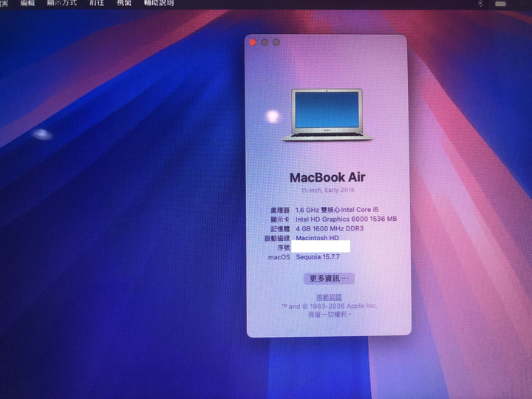The image size is (532, 399).
Task: Click the Sequoia 15.7.7 version text
Action: 318,257
